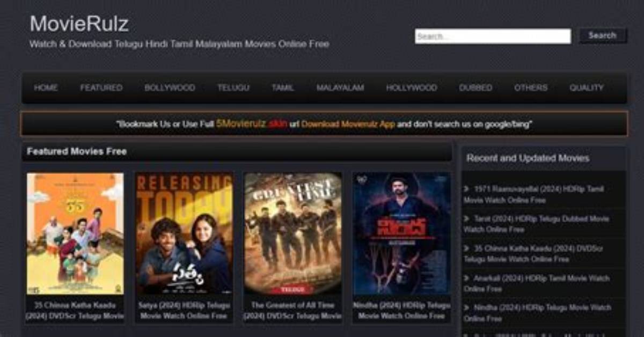Image resolution: width=644 pixels, height=337 pixels.
Task: Go to the TAMIL section
Action: [x=283, y=87]
